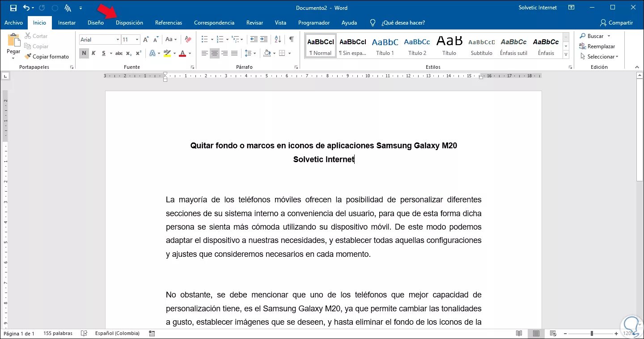Click the Save icon in quick access toolbar
644x339 pixels.
tap(13, 8)
